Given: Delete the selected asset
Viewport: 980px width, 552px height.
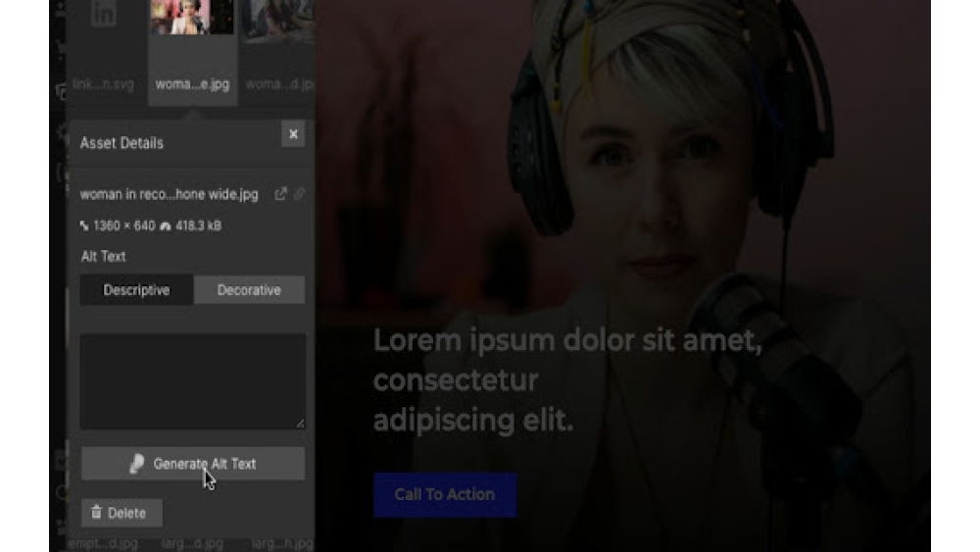Looking at the screenshot, I should 122,513.
